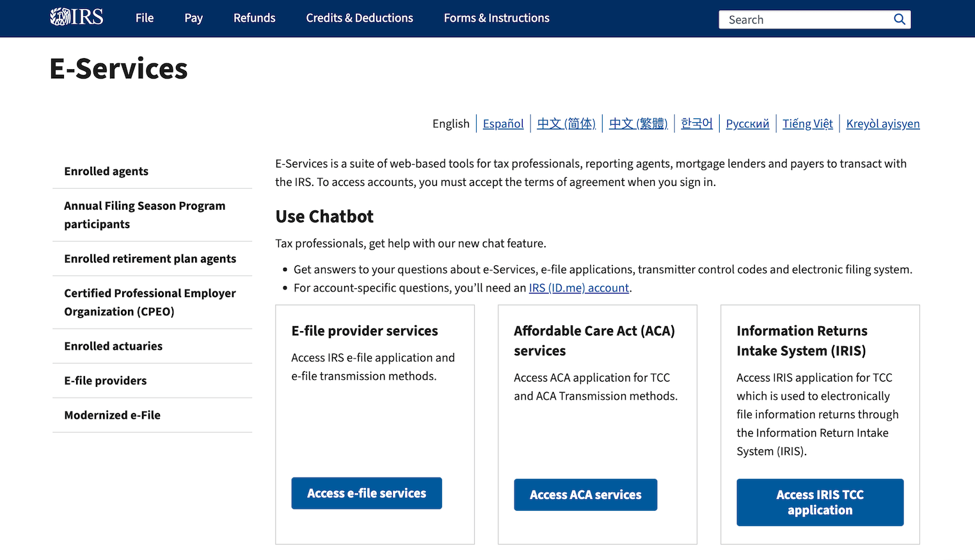975x560 pixels.
Task: Follow the IRS (ID.me) account link
Action: [x=578, y=288]
